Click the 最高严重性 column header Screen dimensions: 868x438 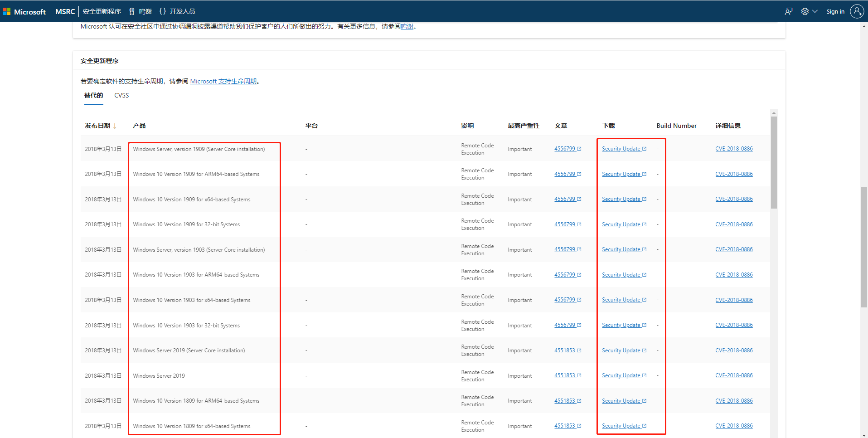[x=524, y=126]
